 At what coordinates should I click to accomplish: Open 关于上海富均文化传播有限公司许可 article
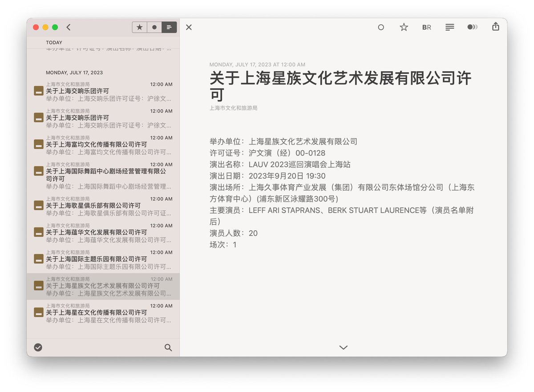point(103,144)
